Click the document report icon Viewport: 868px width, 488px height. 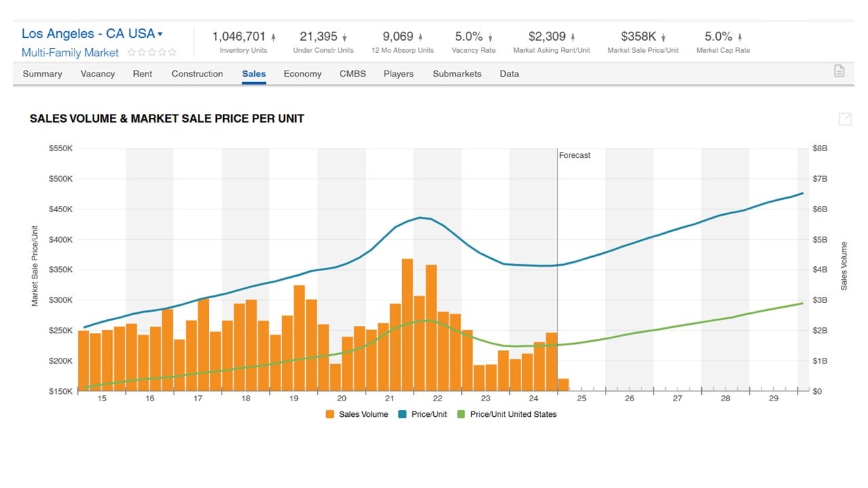click(839, 71)
